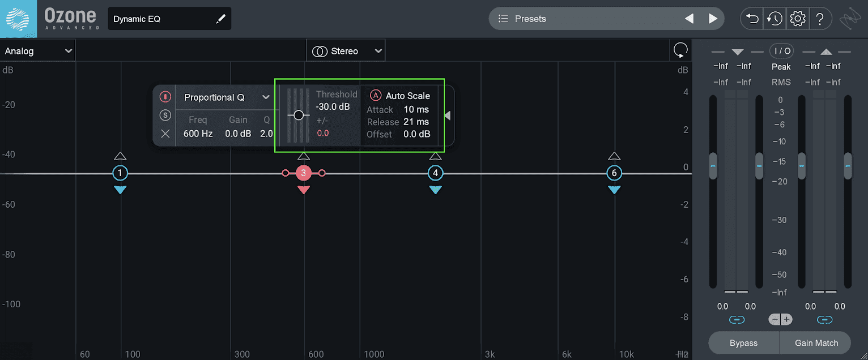This screenshot has width=868, height=360.
Task: Toggle input gain link icon
Action: point(737,320)
